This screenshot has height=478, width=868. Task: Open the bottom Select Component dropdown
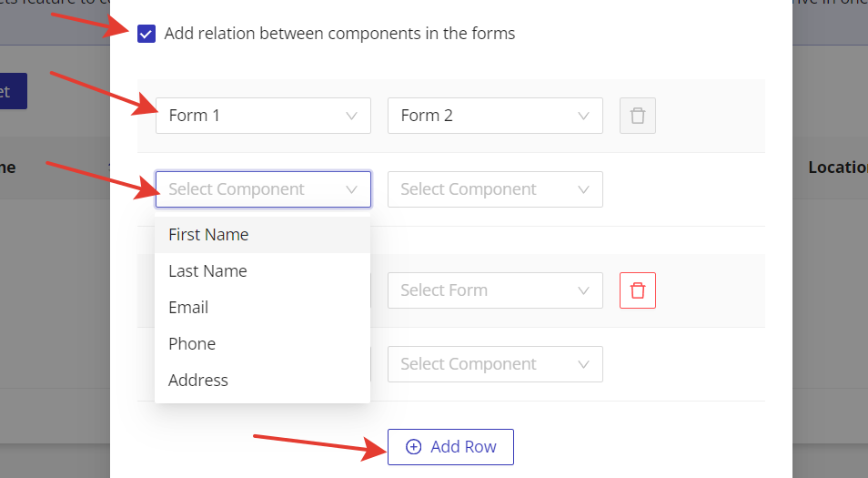click(x=494, y=364)
